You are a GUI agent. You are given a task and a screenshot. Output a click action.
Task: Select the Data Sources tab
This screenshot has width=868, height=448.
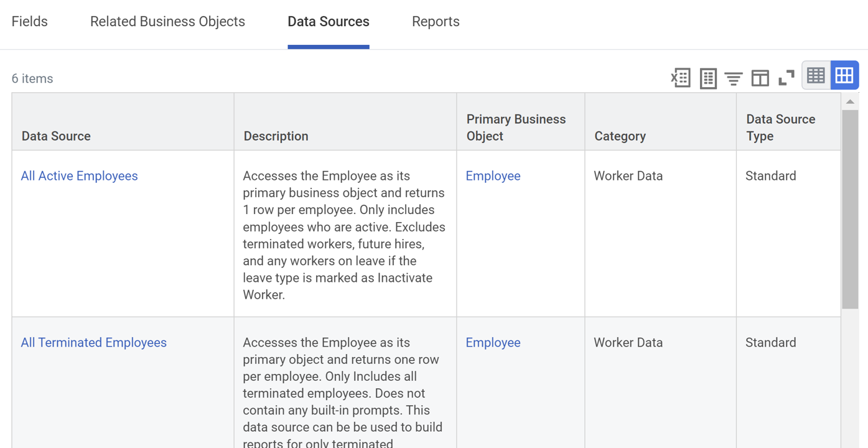pos(329,22)
